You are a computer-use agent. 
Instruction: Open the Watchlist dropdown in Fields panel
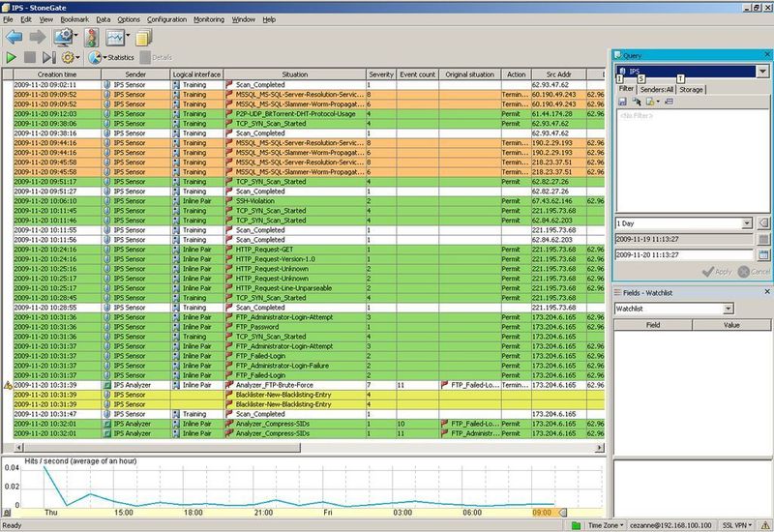pyautogui.click(x=729, y=309)
